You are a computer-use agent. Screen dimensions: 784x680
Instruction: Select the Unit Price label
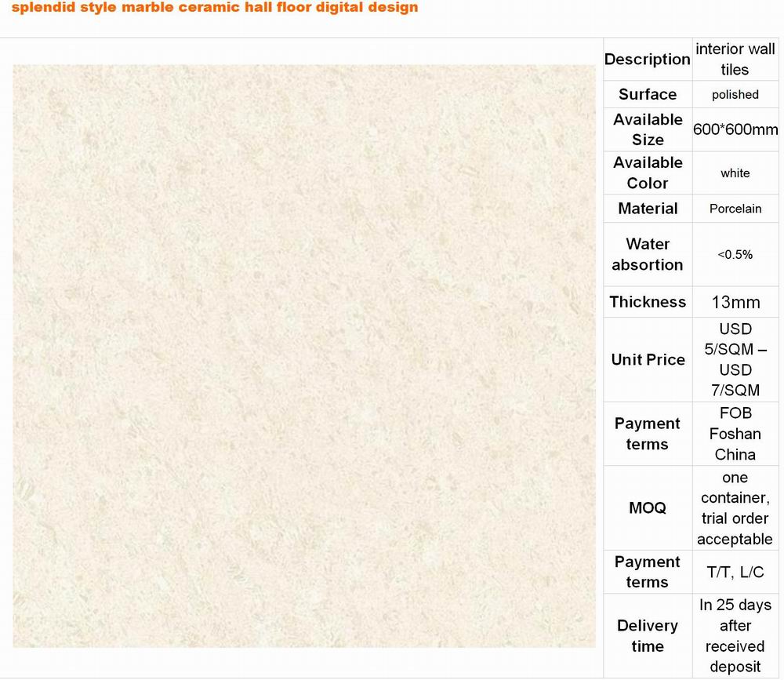click(x=648, y=360)
